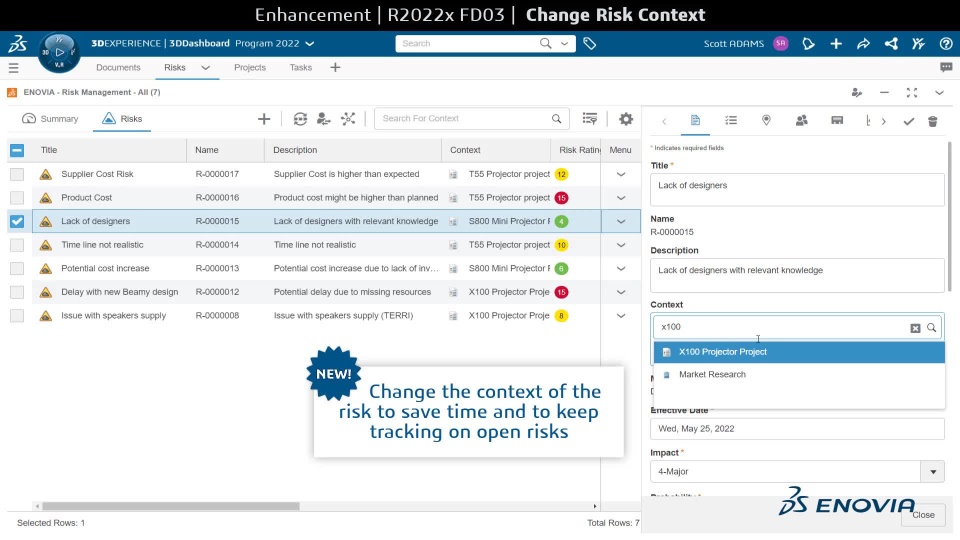
Task: Open the location pin tab icon
Action: [x=766, y=121]
